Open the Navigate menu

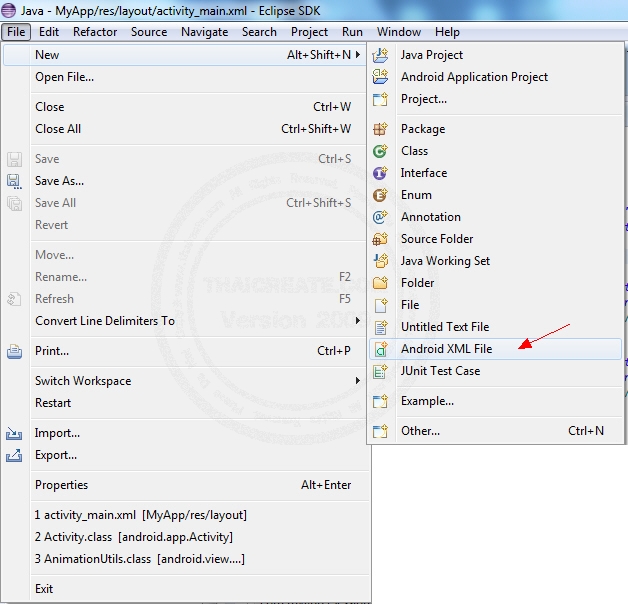(x=205, y=32)
